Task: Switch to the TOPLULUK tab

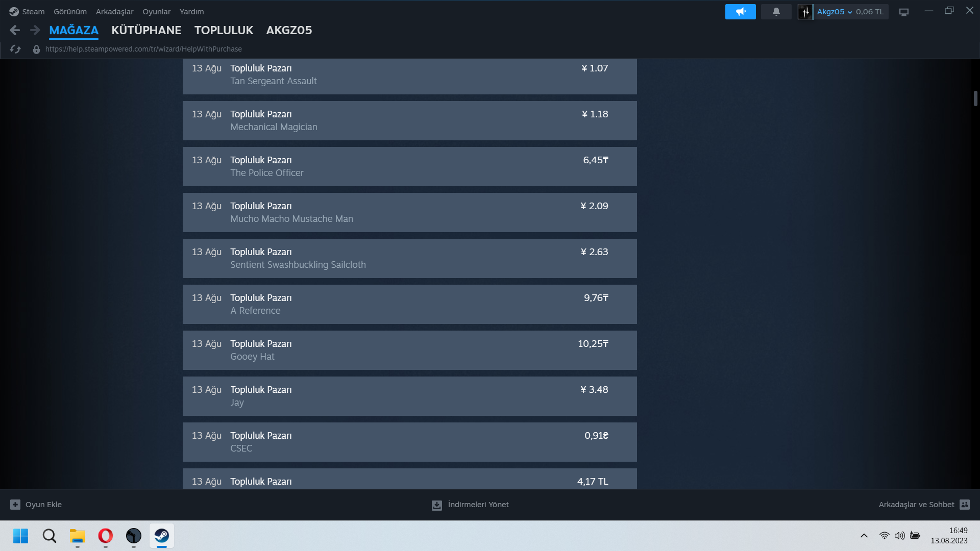Action: coord(224,31)
